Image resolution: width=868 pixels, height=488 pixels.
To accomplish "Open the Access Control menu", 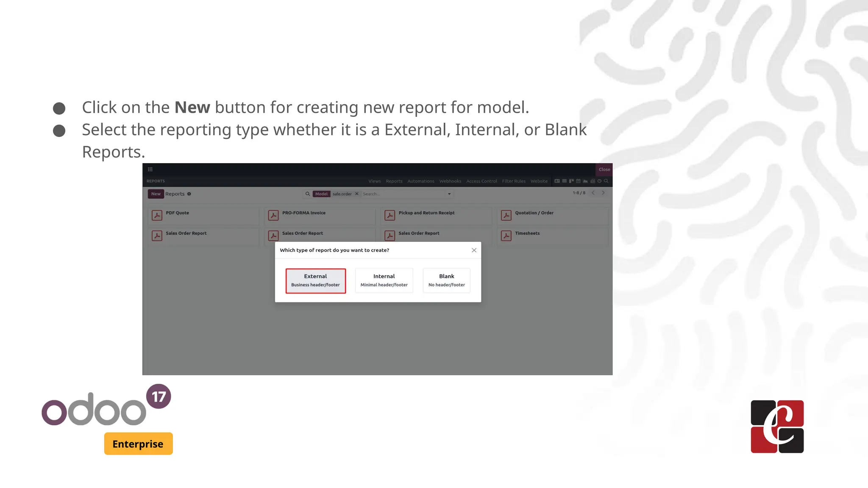I will point(481,181).
